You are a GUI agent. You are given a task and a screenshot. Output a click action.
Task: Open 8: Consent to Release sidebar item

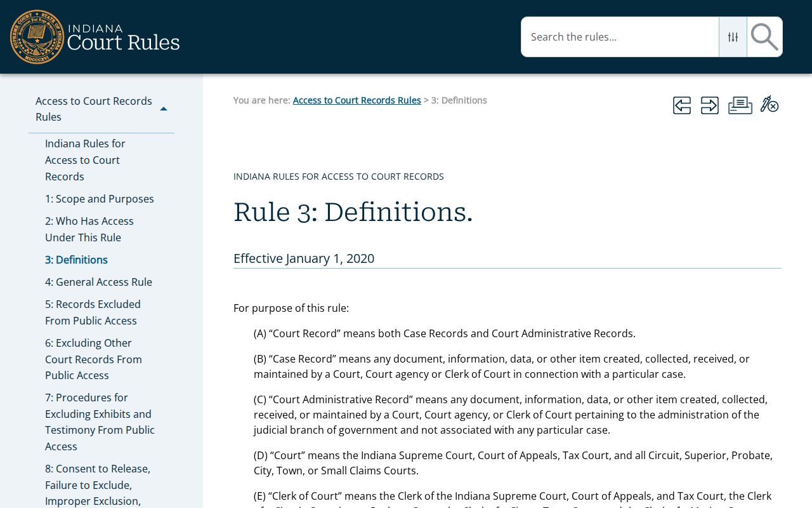98,485
